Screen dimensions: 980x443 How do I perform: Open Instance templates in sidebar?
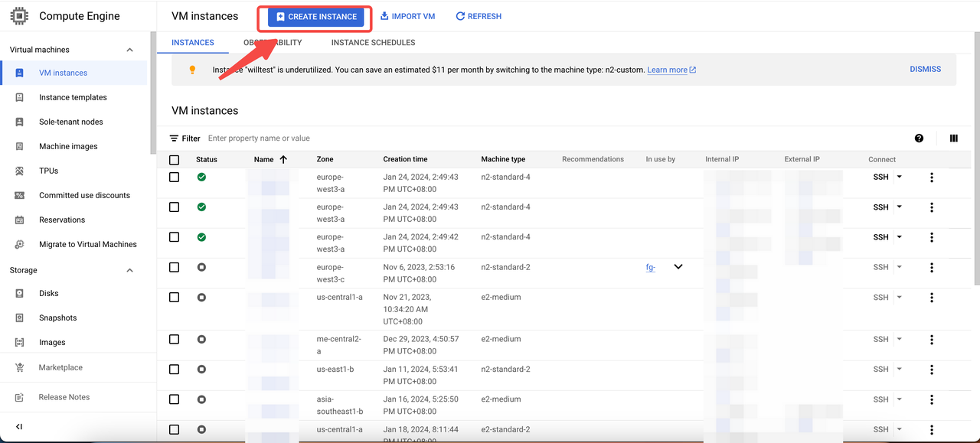(x=73, y=97)
